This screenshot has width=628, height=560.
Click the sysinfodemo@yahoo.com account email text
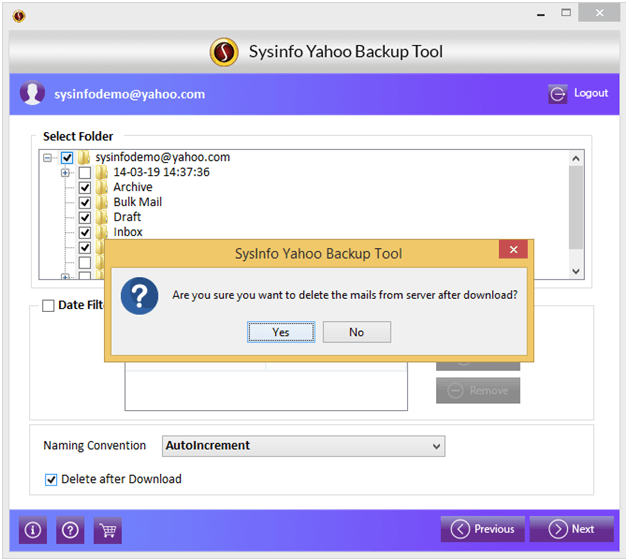tap(130, 94)
